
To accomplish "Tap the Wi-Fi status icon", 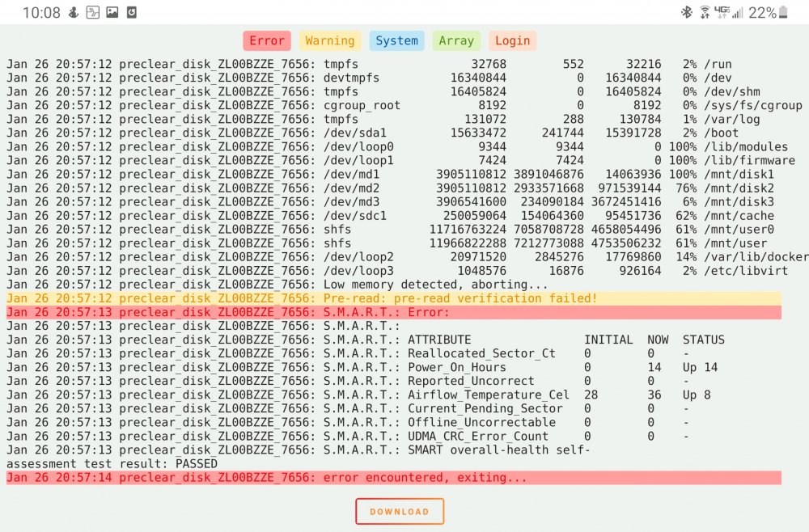I will [705, 12].
